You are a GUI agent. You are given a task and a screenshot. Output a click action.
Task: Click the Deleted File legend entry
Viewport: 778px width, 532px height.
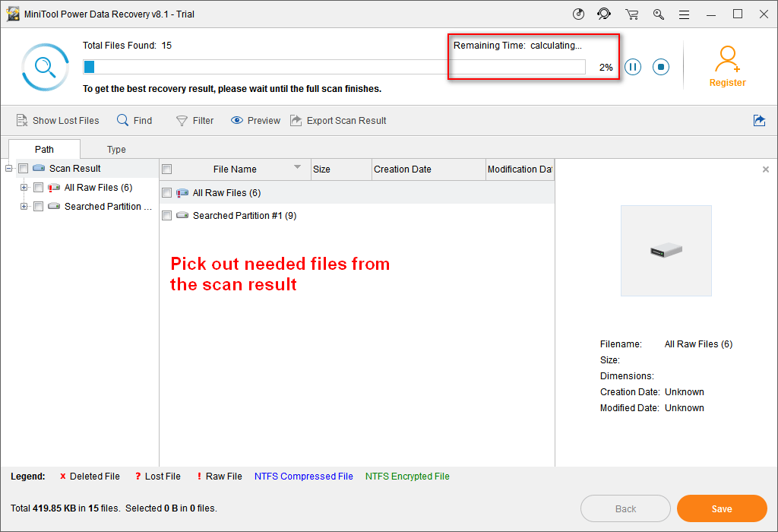coord(90,477)
